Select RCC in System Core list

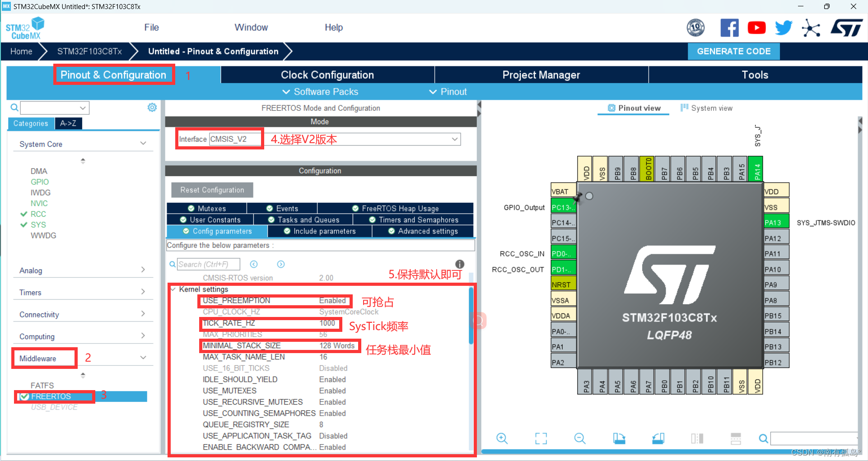tap(38, 214)
